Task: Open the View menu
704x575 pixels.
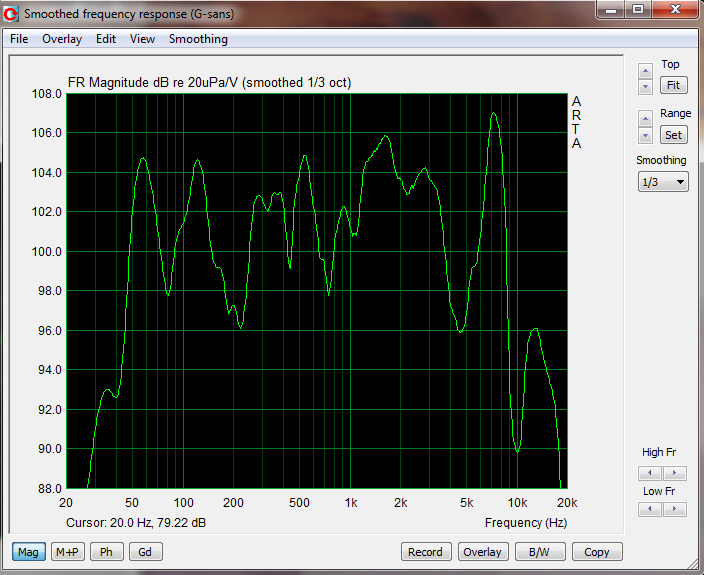Action: point(142,39)
